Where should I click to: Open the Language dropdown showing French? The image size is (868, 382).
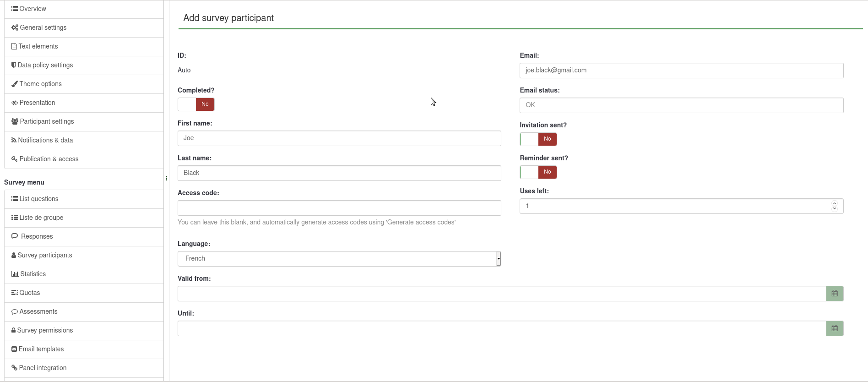tap(339, 259)
